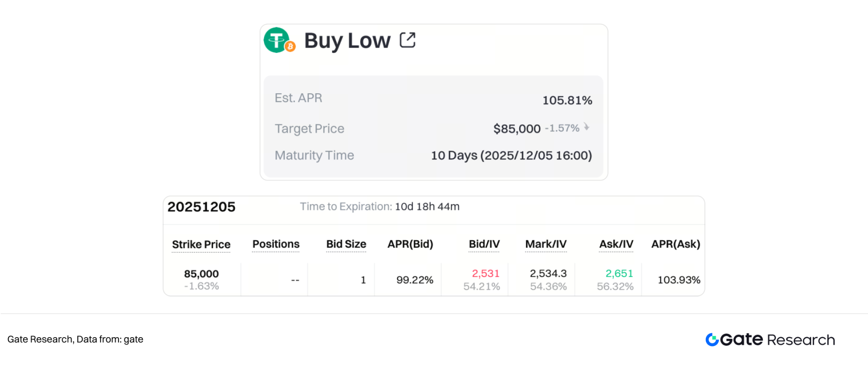Click the Gate Research logo icon
This screenshot has width=868, height=366.
[712, 339]
